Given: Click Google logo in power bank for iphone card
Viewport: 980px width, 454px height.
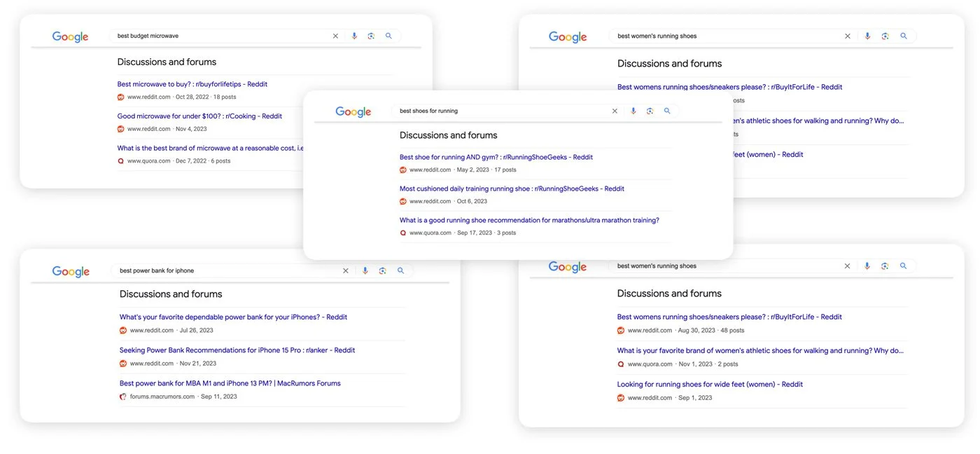Looking at the screenshot, I should [71, 272].
